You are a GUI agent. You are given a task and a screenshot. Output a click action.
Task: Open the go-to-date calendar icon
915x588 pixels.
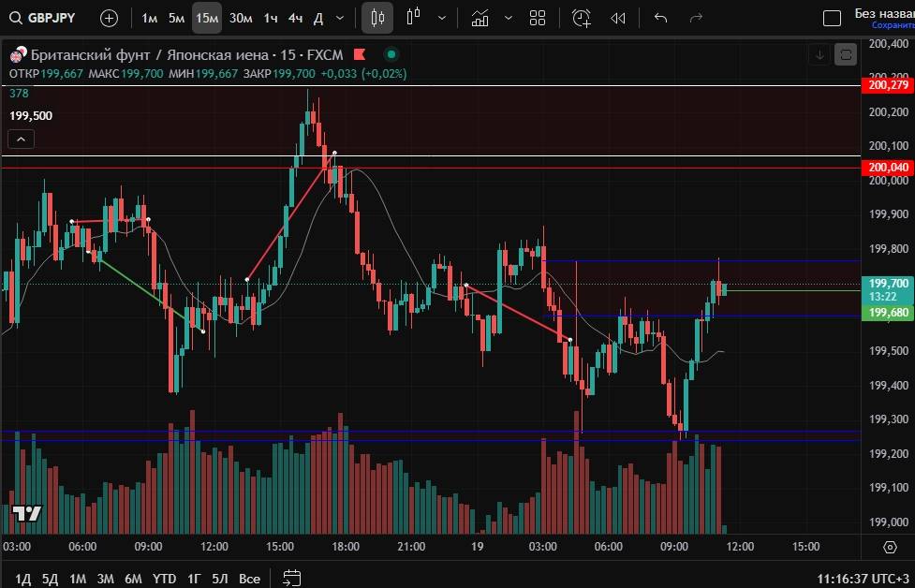(291, 578)
